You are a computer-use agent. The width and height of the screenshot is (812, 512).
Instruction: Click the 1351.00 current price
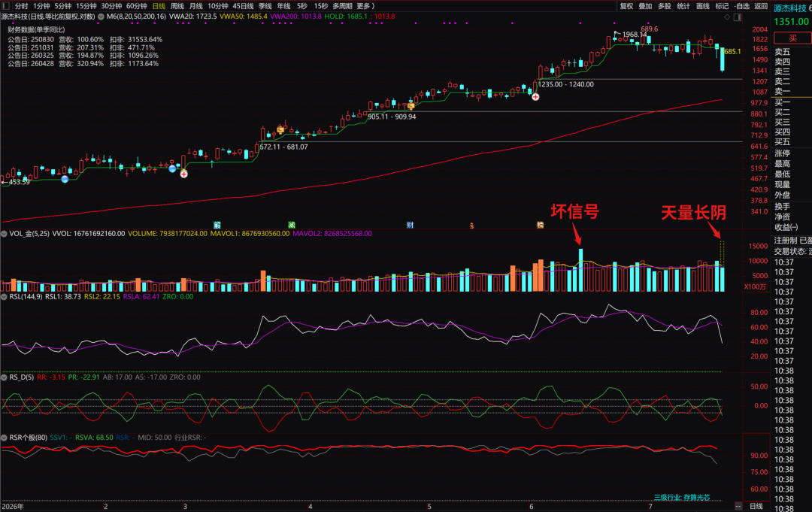click(x=791, y=22)
